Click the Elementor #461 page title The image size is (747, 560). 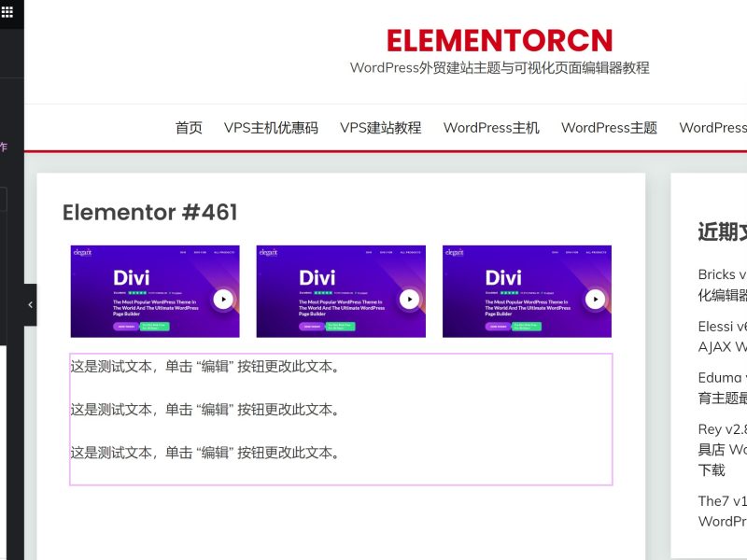click(x=149, y=213)
